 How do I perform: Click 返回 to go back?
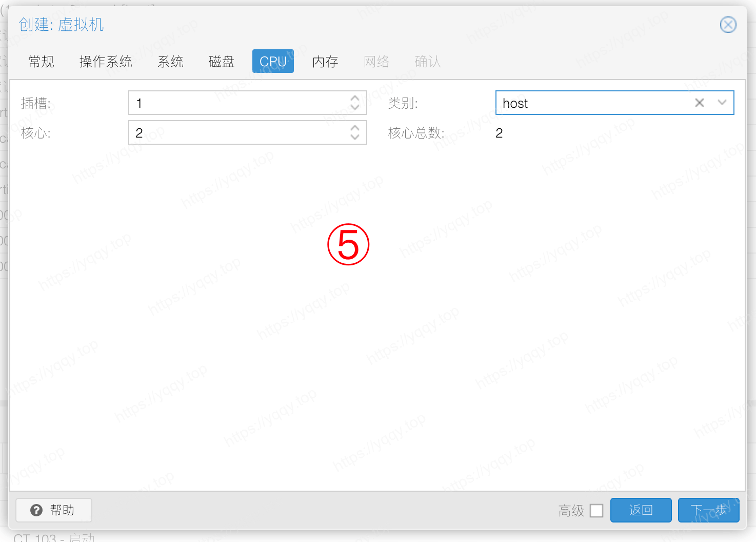point(641,510)
